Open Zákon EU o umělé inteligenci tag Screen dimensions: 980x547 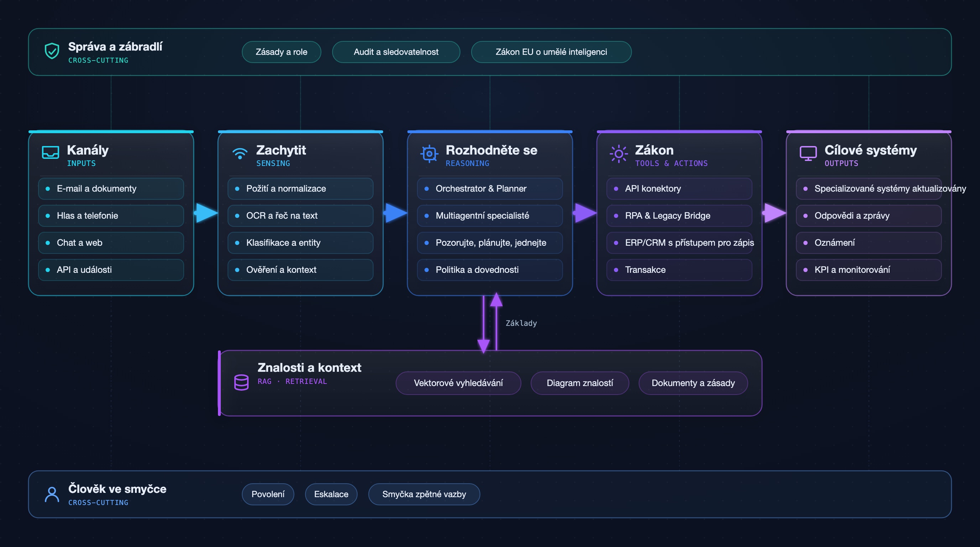click(x=551, y=52)
